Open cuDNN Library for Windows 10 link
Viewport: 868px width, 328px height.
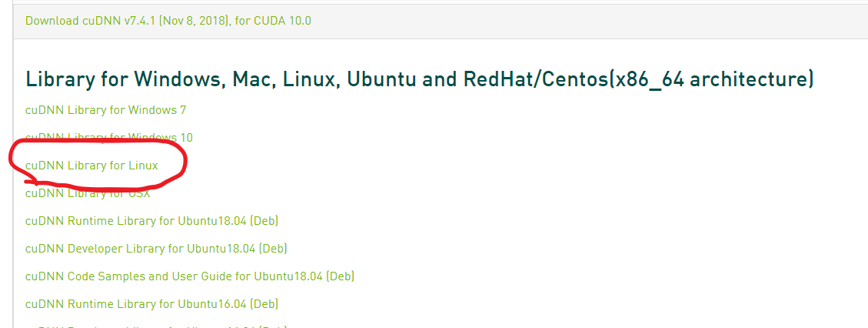pos(109,137)
